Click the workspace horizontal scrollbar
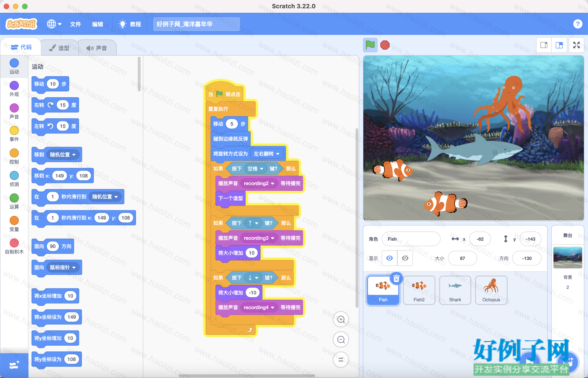The image size is (588, 378). [x=247, y=375]
